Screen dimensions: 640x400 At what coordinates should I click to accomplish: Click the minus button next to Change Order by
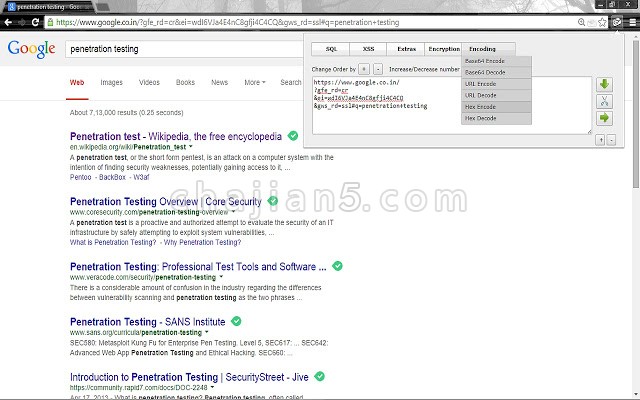[x=378, y=69]
